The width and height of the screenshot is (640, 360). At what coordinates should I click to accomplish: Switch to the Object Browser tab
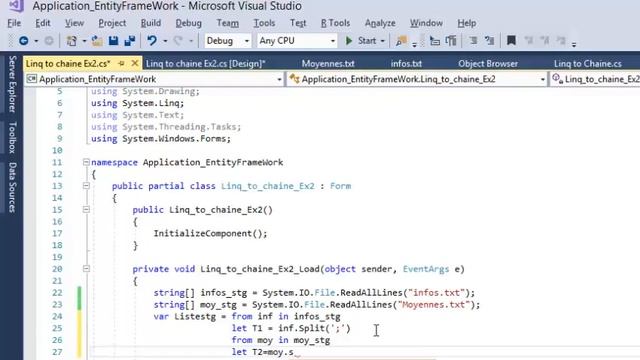pos(488,63)
